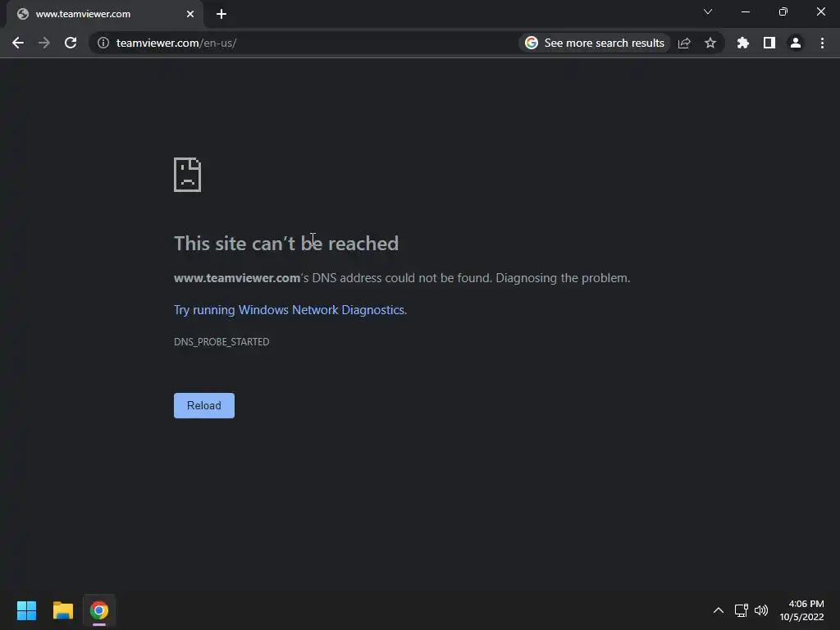This screenshot has width=840, height=630.
Task: Click the This site can't be reached heading
Action: tap(286, 243)
